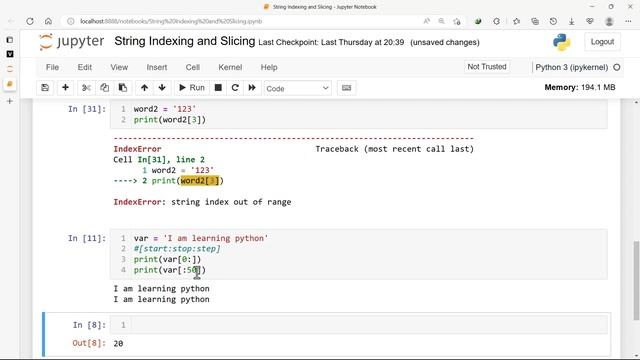The image size is (640, 360).
Task: Open the Insert menu
Action: 157,67
